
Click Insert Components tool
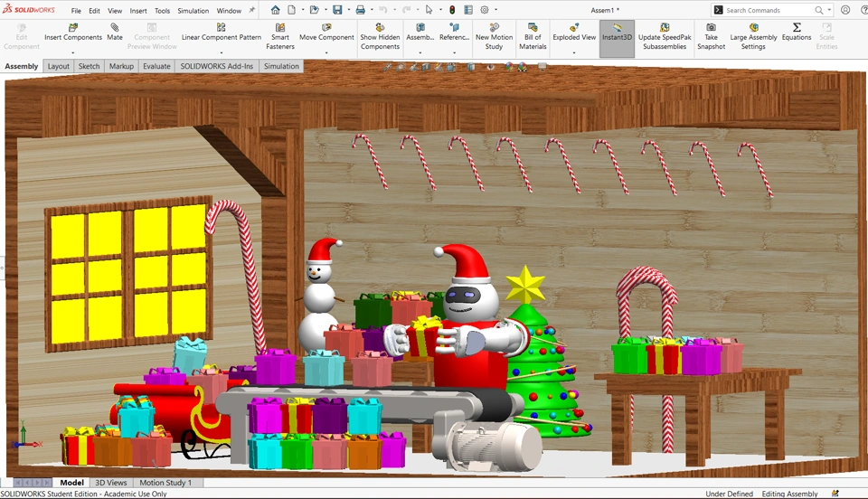72,33
